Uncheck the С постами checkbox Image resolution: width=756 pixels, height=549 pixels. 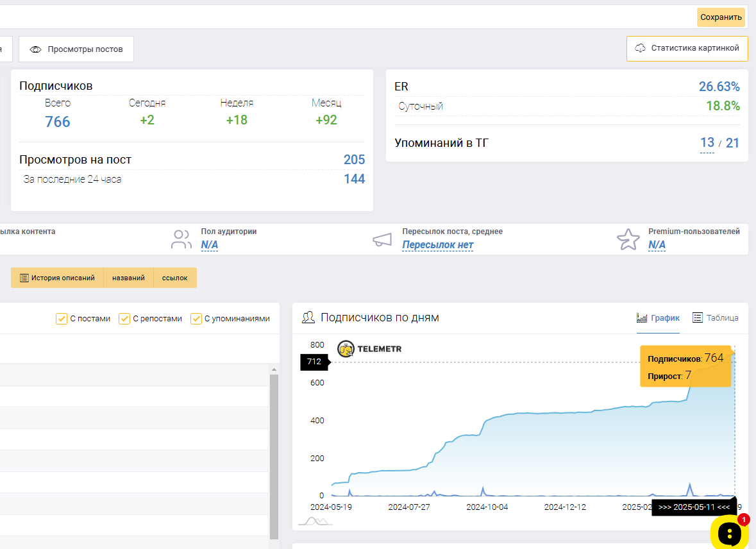[61, 319]
